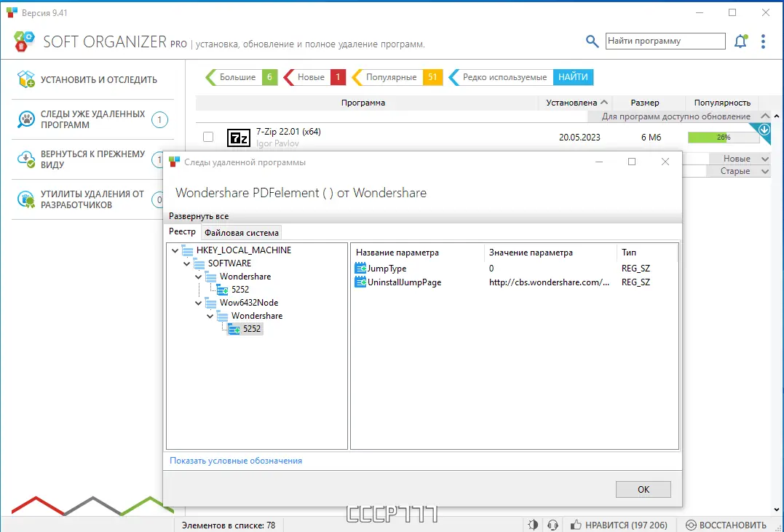This screenshot has height=532, width=784.
Task: Click the traces count badge showing 1
Action: 159,119
